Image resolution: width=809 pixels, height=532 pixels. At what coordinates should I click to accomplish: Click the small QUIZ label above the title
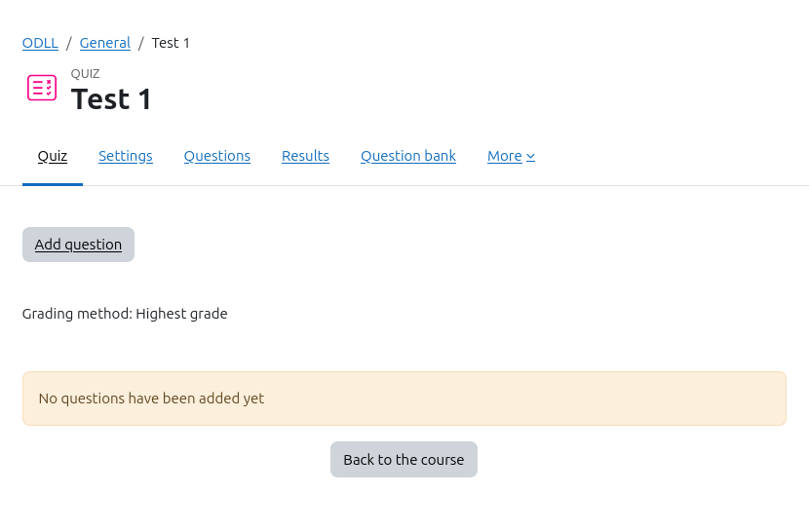coord(86,73)
